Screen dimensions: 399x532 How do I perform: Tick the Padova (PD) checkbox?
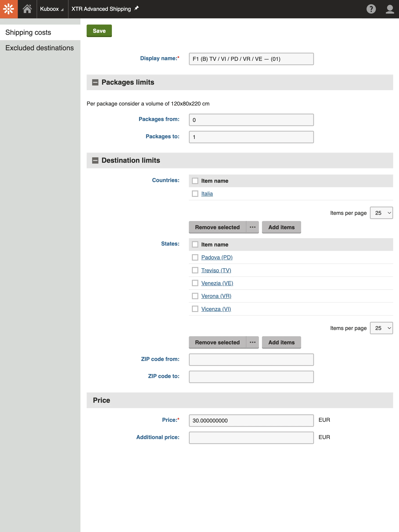tap(195, 257)
